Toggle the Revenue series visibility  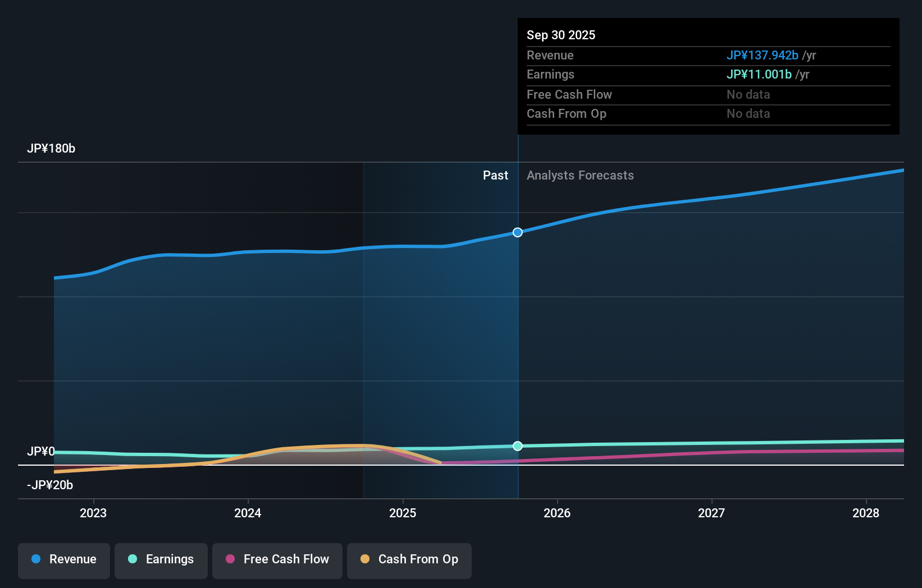pyautogui.click(x=63, y=559)
